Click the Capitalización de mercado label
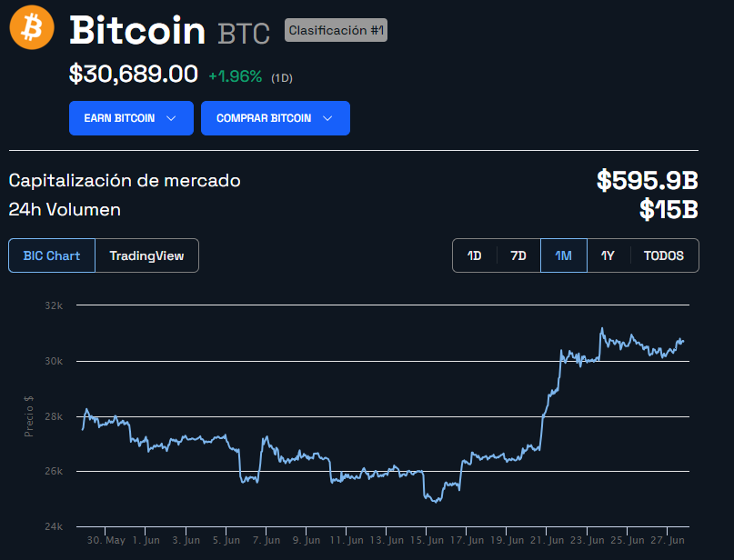Screen dimensions: 734x560 pos(124,181)
